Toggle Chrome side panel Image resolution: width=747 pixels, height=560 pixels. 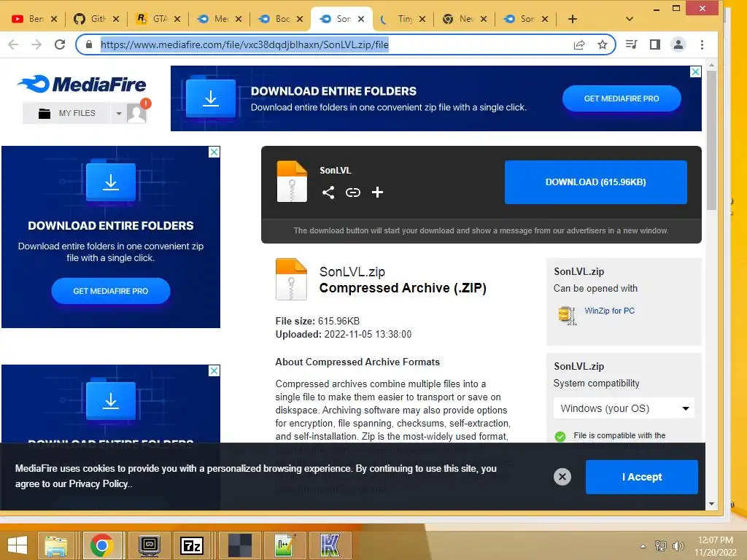click(x=655, y=44)
